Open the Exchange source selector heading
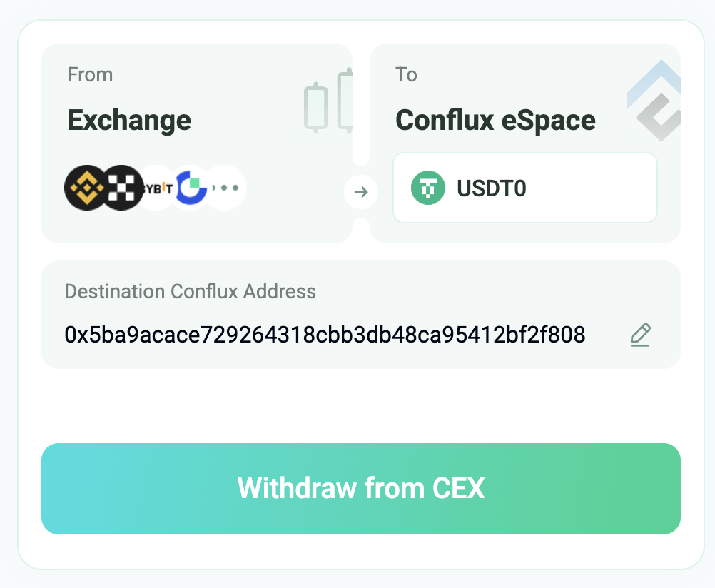715x588 pixels. point(129,120)
